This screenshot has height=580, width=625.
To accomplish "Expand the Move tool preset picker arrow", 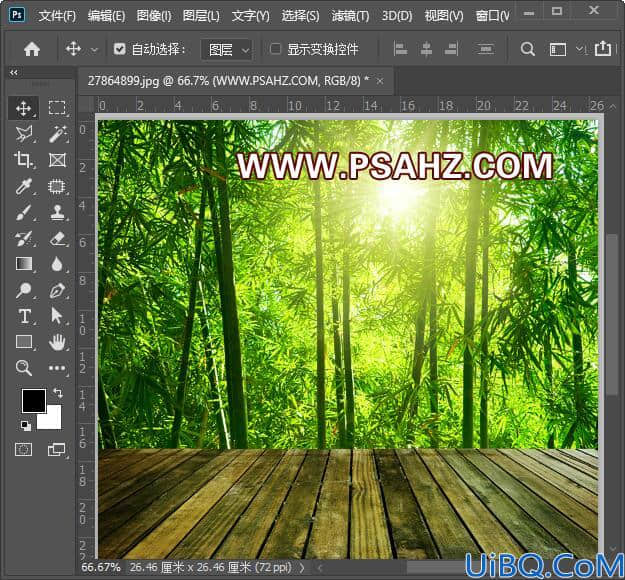I will 94,50.
